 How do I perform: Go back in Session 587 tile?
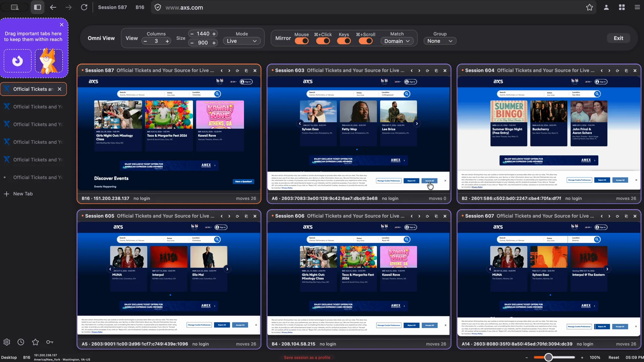[x=221, y=71]
